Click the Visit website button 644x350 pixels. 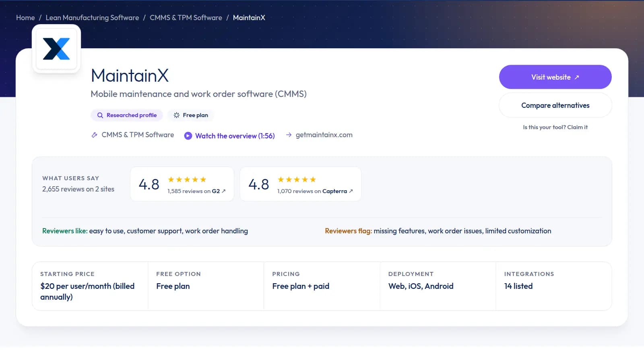555,77
